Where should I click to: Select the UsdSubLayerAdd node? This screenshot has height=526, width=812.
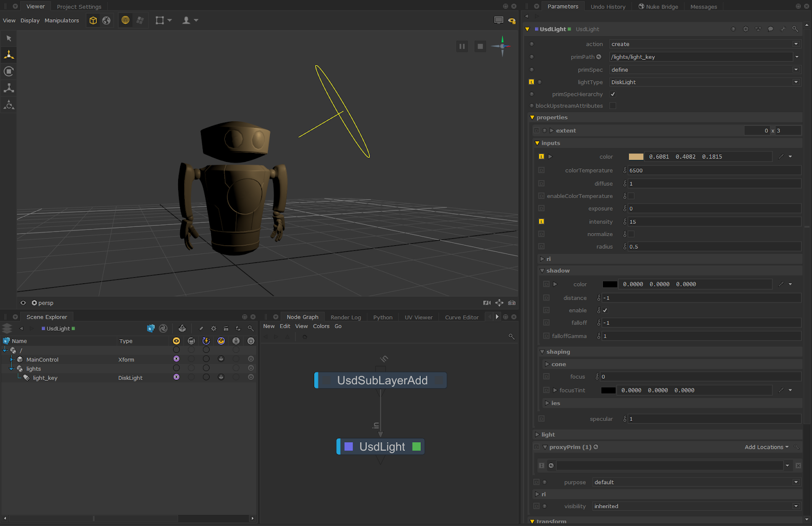382,380
